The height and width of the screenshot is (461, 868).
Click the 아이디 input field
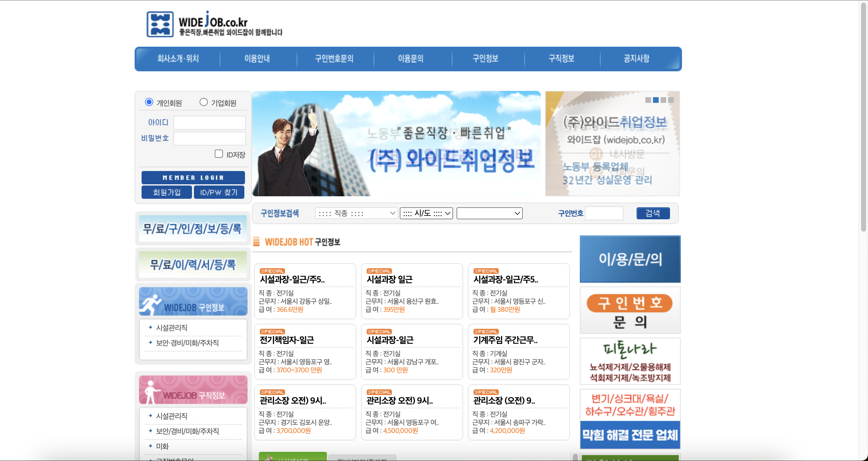210,122
